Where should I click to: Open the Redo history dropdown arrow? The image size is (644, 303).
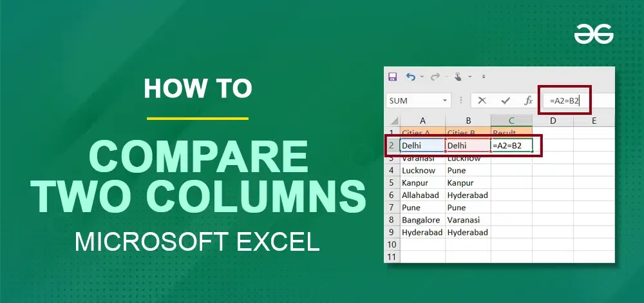[446, 77]
